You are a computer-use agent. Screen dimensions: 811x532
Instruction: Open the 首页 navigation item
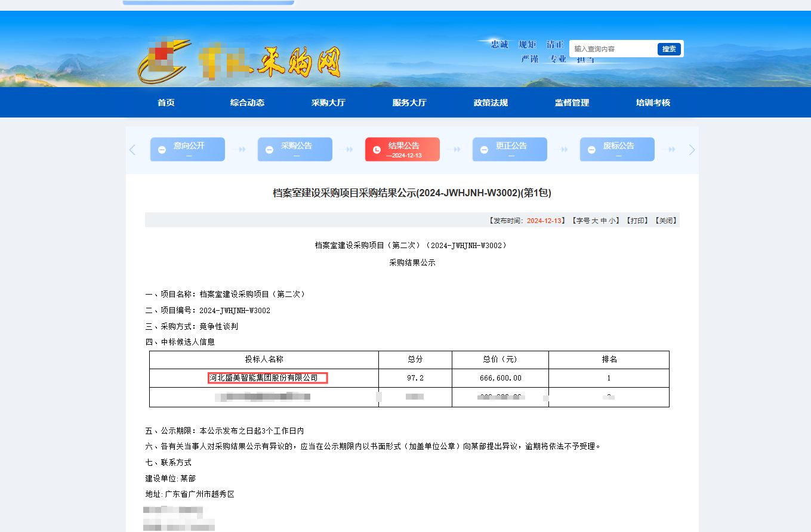pyautogui.click(x=166, y=103)
